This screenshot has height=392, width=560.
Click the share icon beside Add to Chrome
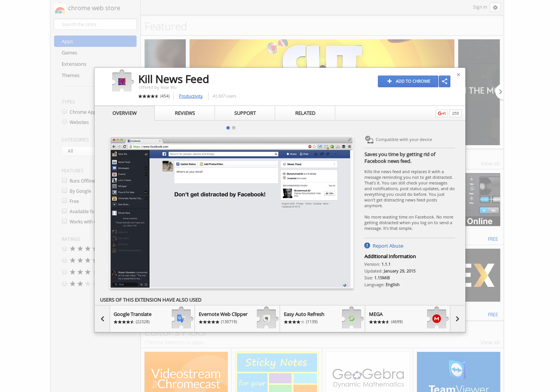coord(444,81)
